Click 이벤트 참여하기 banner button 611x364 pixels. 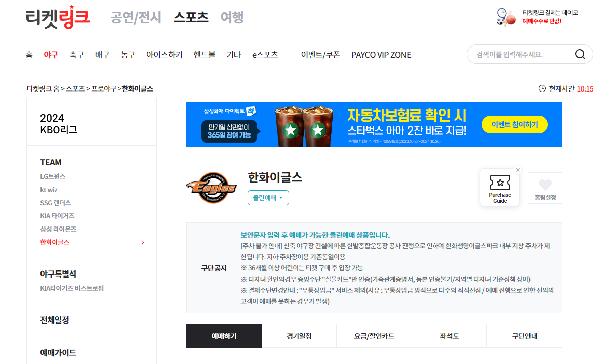pyautogui.click(x=514, y=124)
